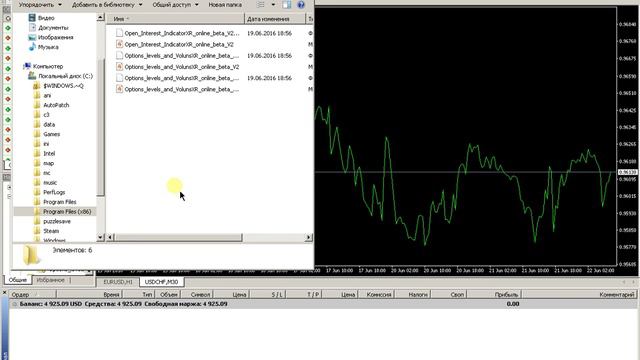Select Видео library in navigation tree
The height and width of the screenshot is (360, 640).
click(x=46, y=18)
